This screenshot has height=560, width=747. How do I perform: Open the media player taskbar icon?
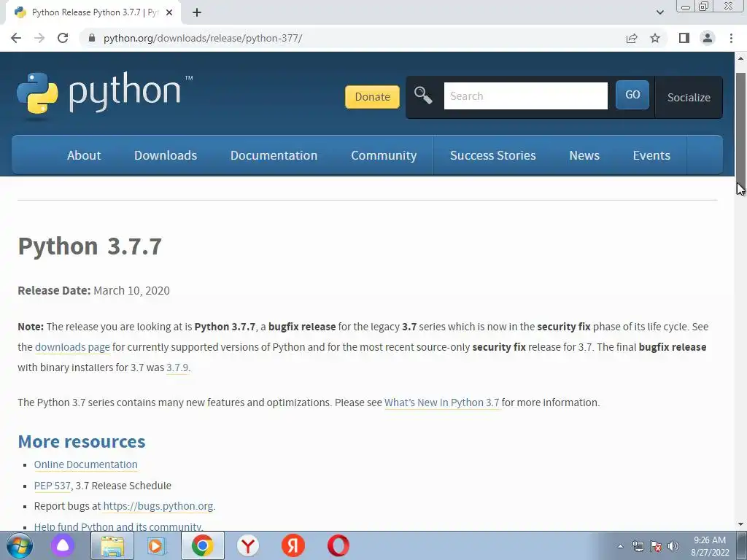pyautogui.click(x=156, y=545)
